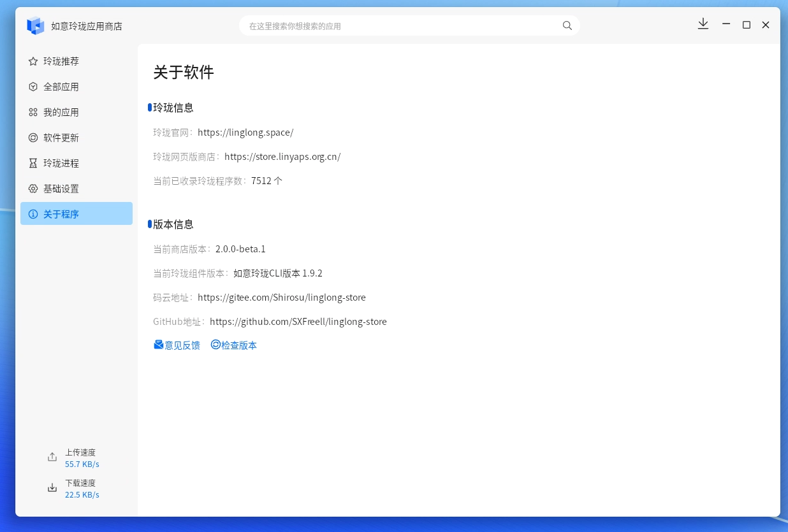Click the 意见反馈 link text
The image size is (788, 532).
(x=182, y=345)
